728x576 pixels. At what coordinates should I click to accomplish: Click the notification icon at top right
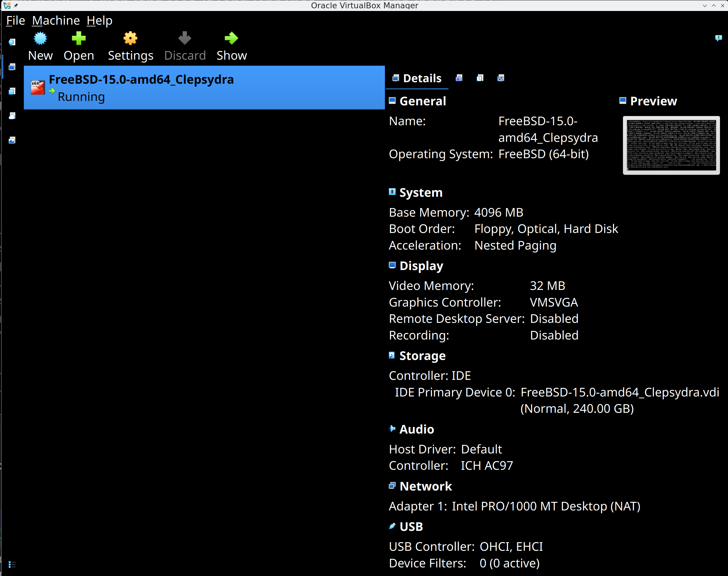click(718, 38)
